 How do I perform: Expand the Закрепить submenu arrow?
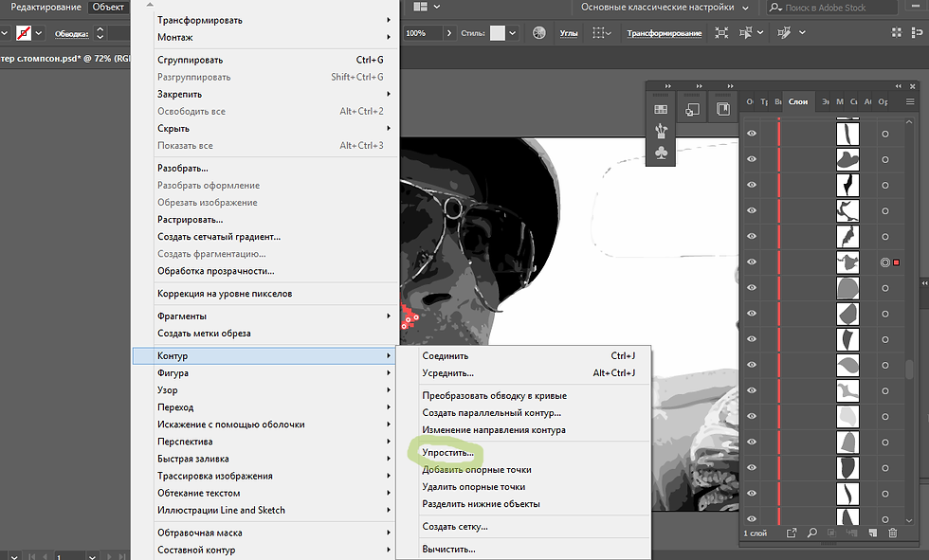pos(389,94)
